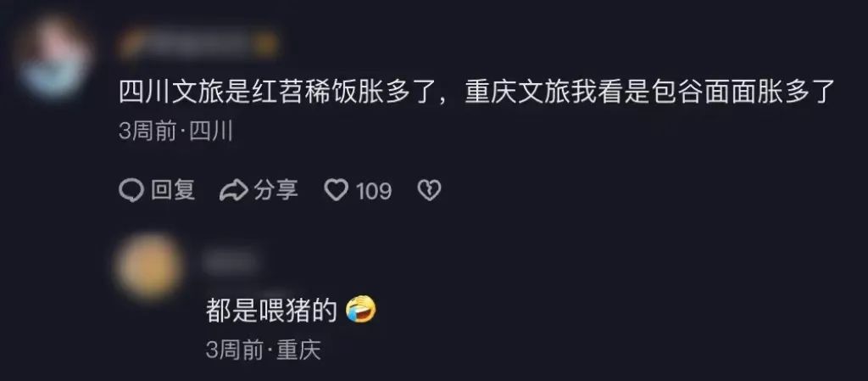Viewport: 868px width, 381px height.
Task: Tap the 分享 share label
Action: coord(275,190)
